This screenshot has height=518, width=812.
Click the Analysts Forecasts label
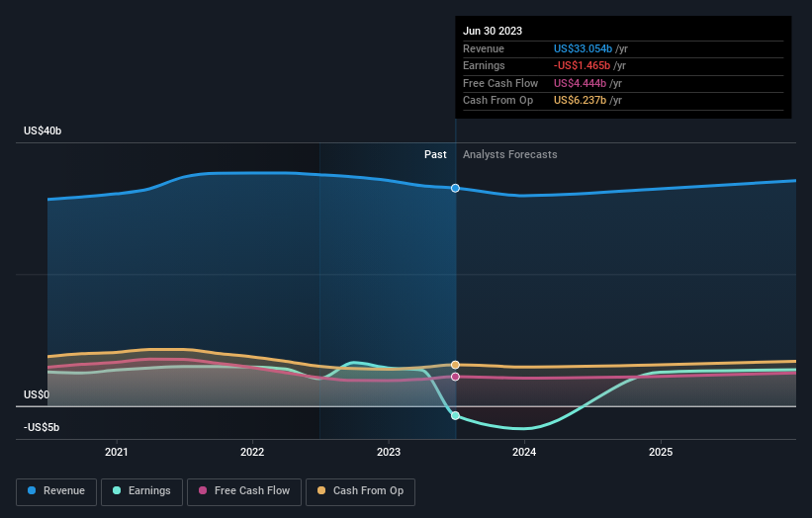510,154
